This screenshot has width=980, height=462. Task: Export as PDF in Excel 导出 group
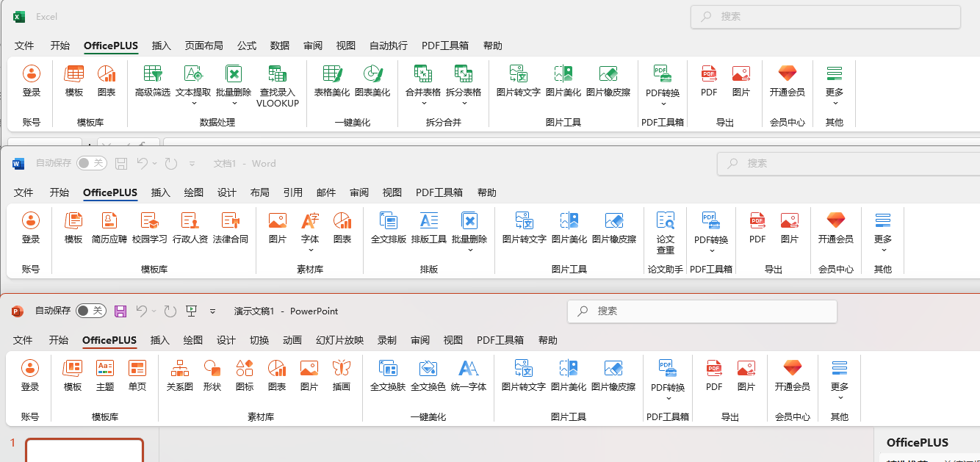(709, 81)
